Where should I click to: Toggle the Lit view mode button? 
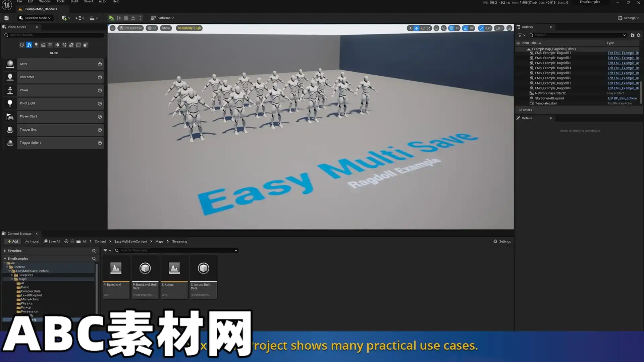152,28
